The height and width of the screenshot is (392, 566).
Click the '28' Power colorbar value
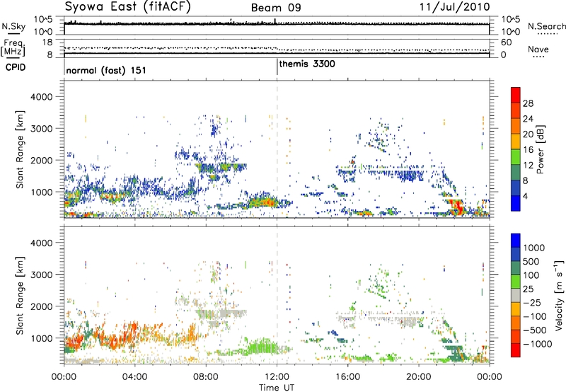tap(528, 103)
